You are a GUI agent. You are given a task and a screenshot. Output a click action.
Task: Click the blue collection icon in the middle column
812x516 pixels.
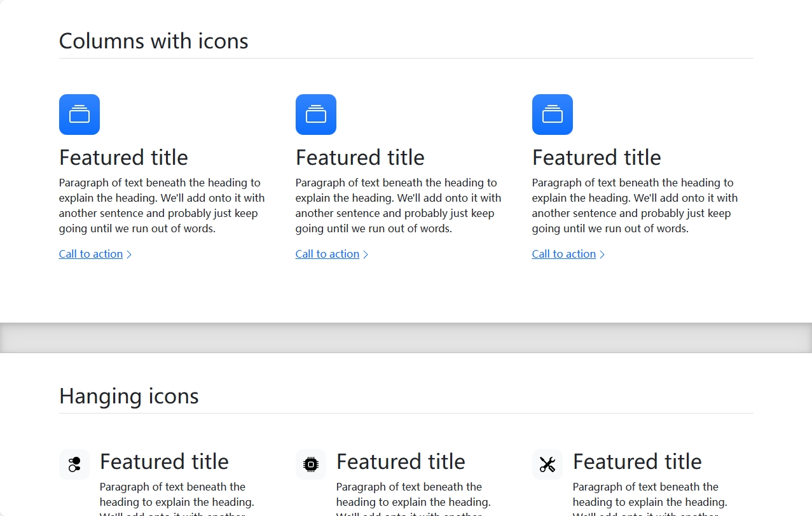[x=316, y=115]
